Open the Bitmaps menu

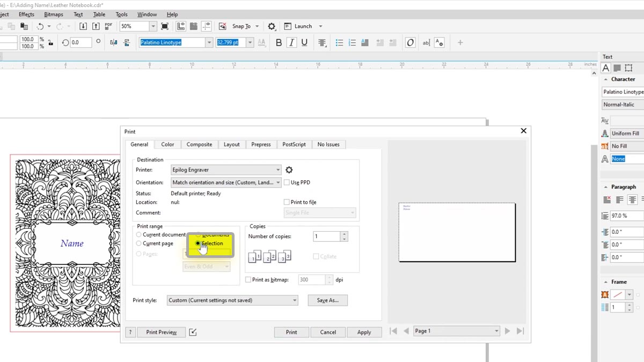53,14
